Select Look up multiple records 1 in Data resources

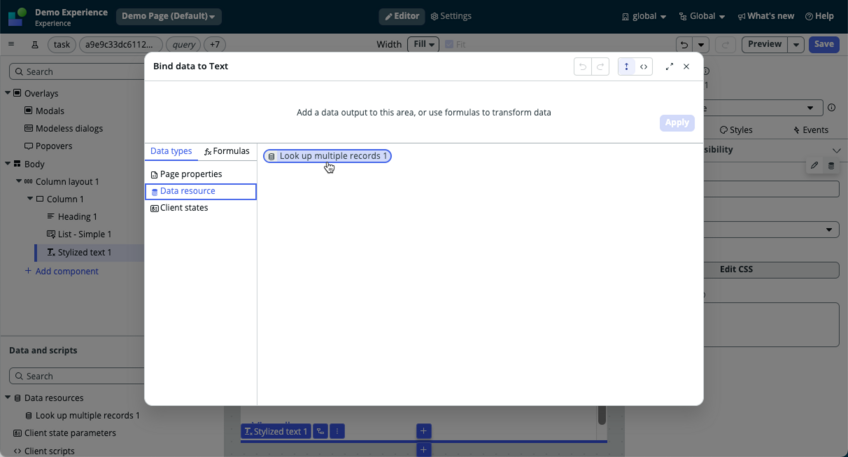tap(82, 415)
